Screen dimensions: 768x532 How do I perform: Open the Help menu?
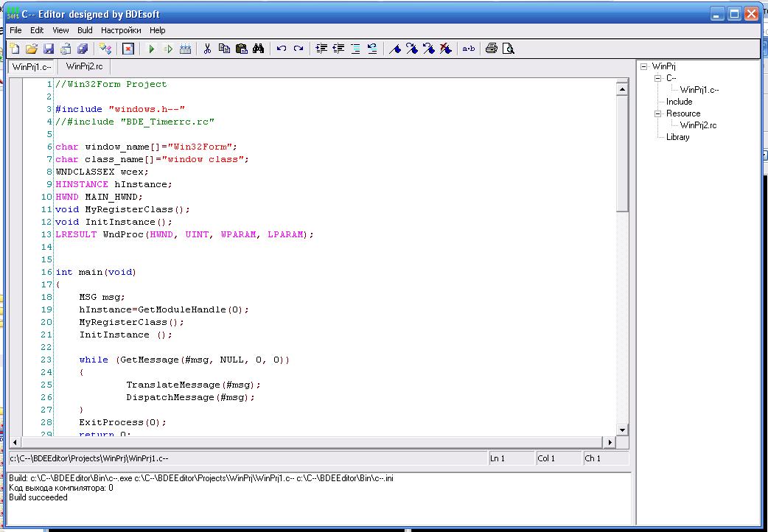(157, 30)
